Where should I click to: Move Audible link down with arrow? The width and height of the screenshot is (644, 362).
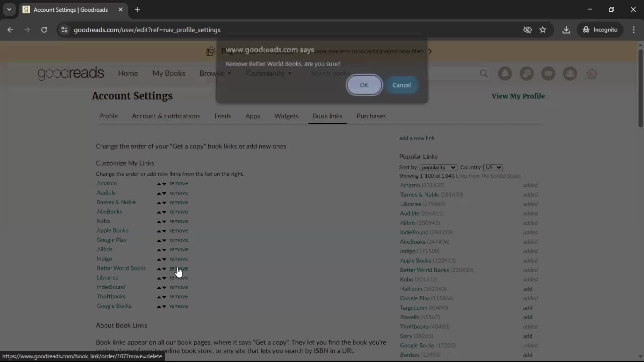pyautogui.click(x=164, y=193)
